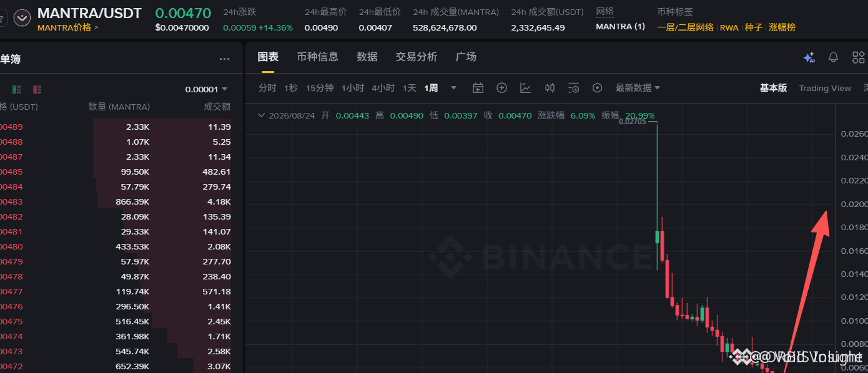Open the 最新数据 dropdown
This screenshot has width=868, height=373.
point(638,88)
